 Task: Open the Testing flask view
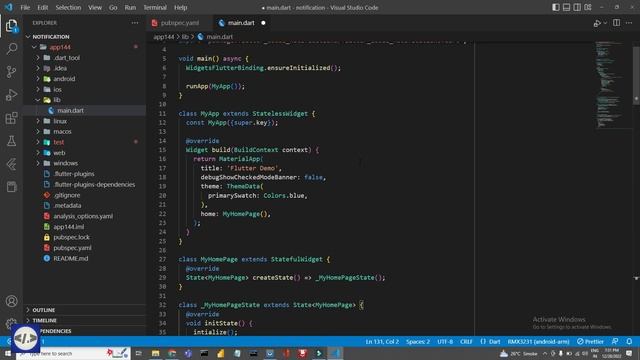[x=11, y=141]
